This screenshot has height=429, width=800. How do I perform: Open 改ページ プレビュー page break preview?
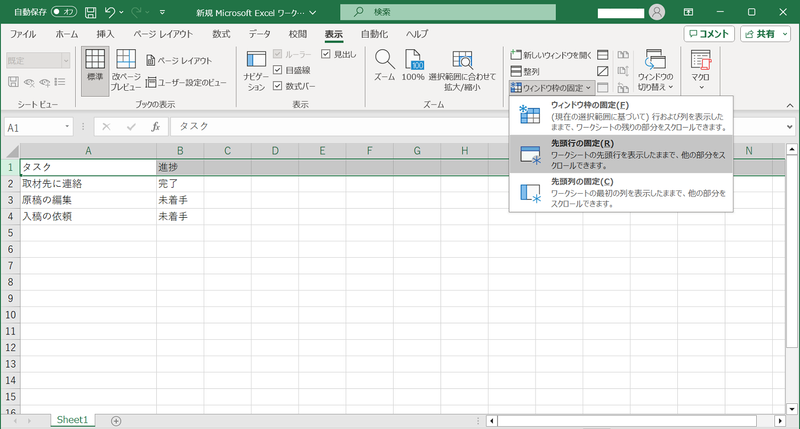(x=126, y=71)
